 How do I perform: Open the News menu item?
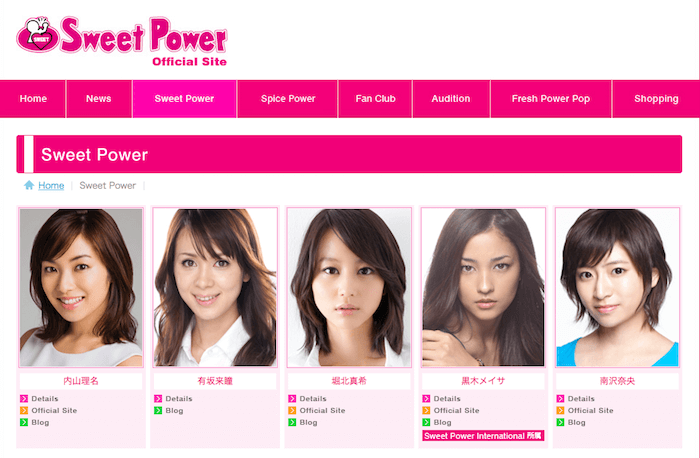(x=99, y=99)
